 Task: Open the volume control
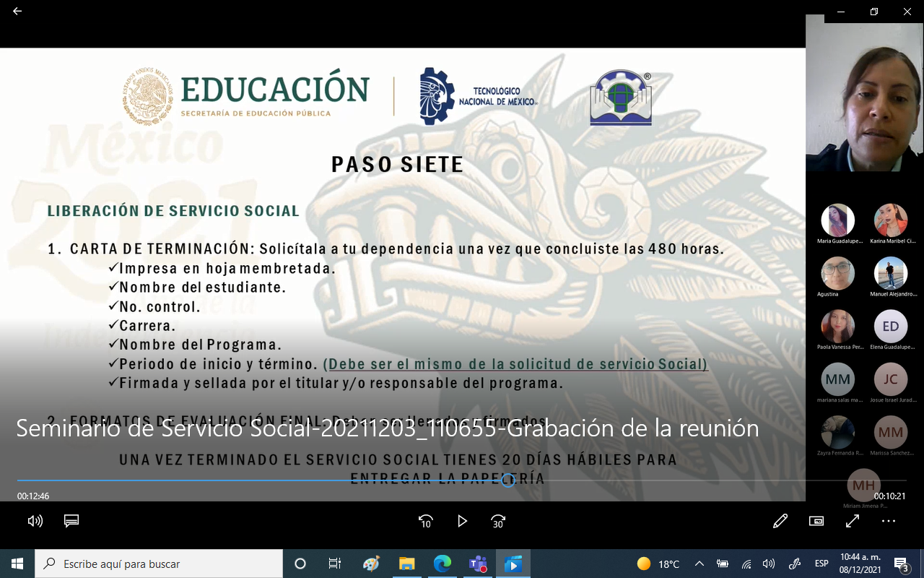pyautogui.click(x=35, y=521)
